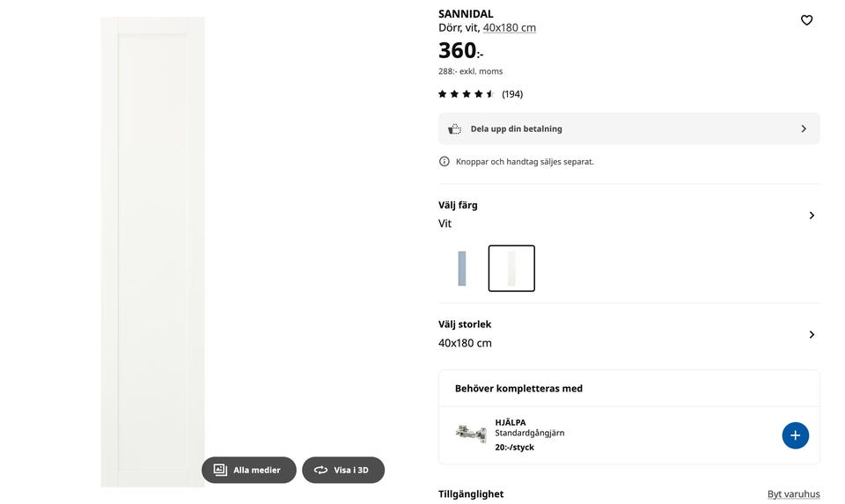The height and width of the screenshot is (504, 845).
Task: Click the Alla medier button
Action: (x=256, y=470)
